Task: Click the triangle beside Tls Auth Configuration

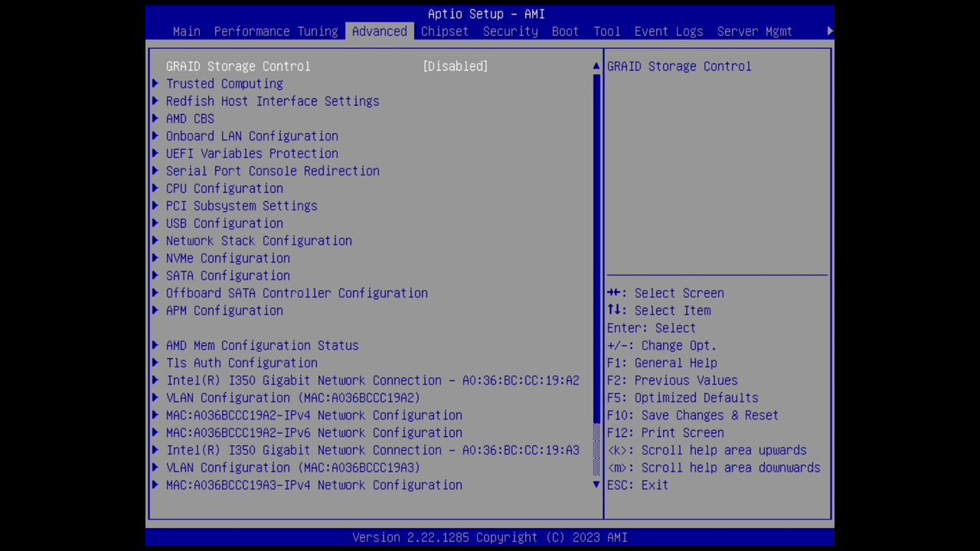Action: (155, 364)
